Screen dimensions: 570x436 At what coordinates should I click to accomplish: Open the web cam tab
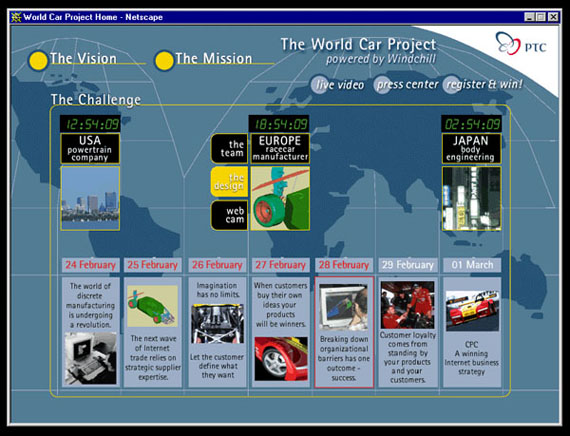click(230, 215)
